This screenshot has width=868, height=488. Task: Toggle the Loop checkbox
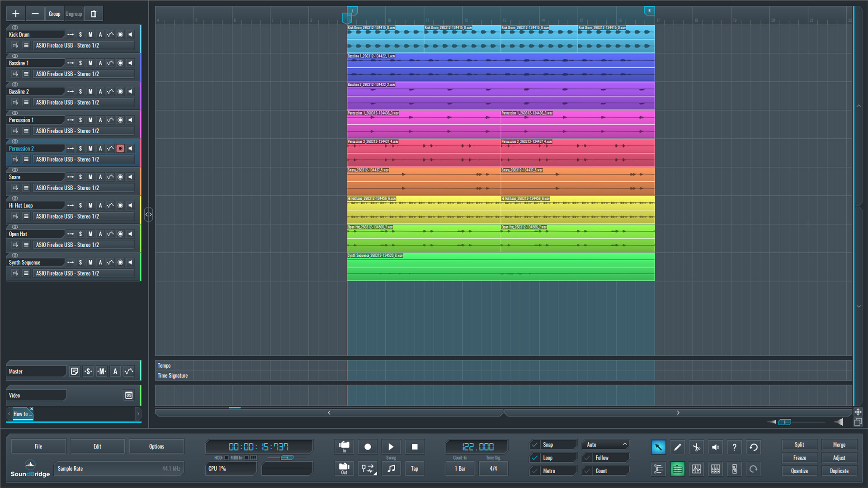[x=535, y=458]
